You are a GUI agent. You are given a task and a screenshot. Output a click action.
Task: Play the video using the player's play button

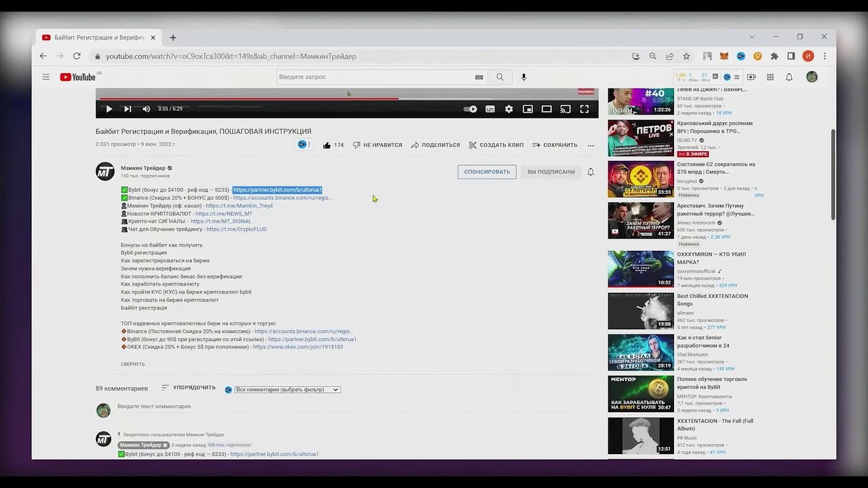point(108,109)
